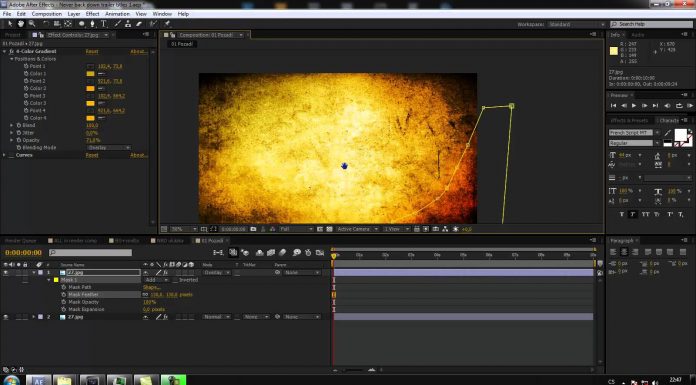696x385 pixels.
Task: Select the Ellipse mask shape tool
Action: pyautogui.click(x=82, y=24)
